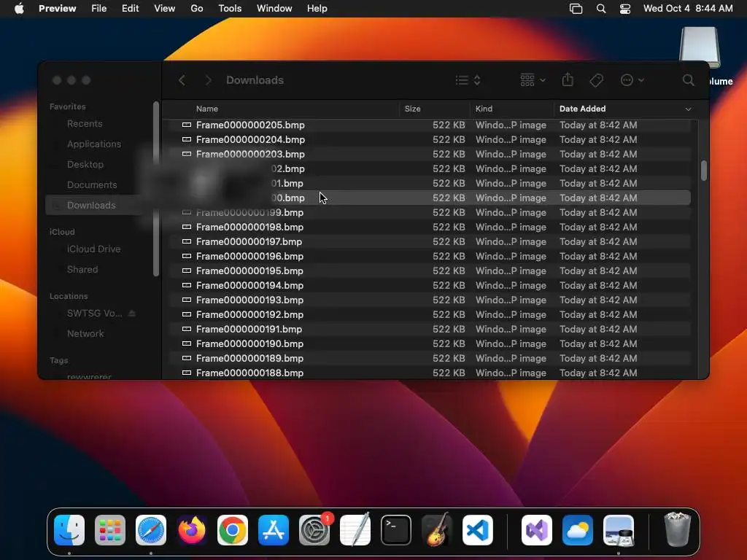
Task: Open the external volume desktop icon
Action: pyautogui.click(x=700, y=47)
